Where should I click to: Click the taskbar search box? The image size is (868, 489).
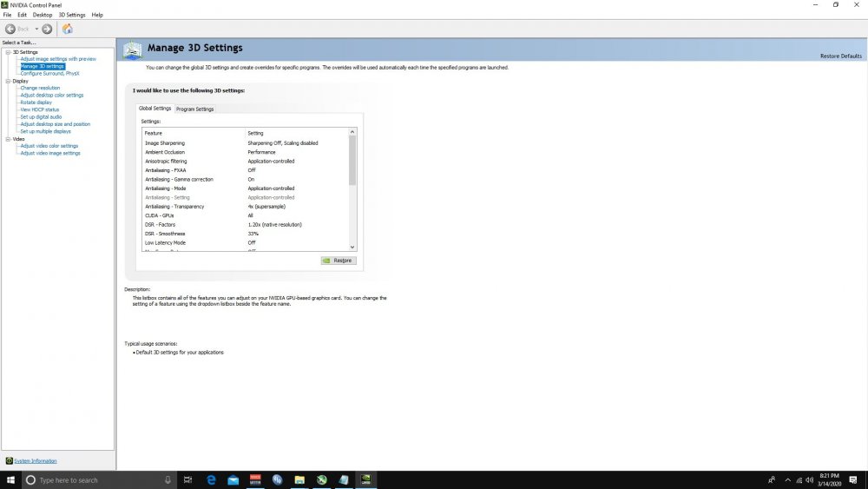[x=99, y=480]
